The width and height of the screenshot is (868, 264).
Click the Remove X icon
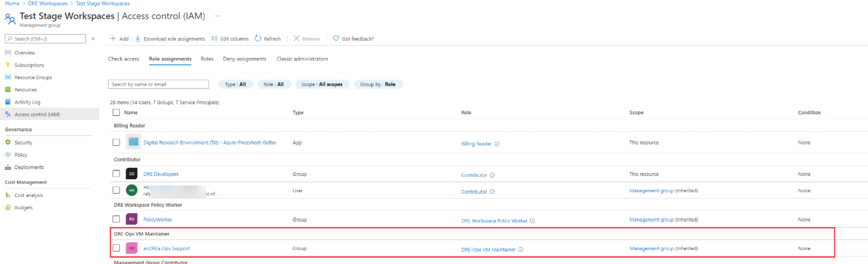click(x=297, y=39)
